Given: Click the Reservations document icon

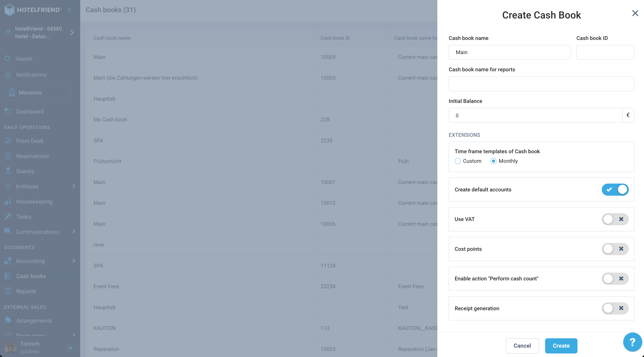Looking at the screenshot, I should [8, 156].
